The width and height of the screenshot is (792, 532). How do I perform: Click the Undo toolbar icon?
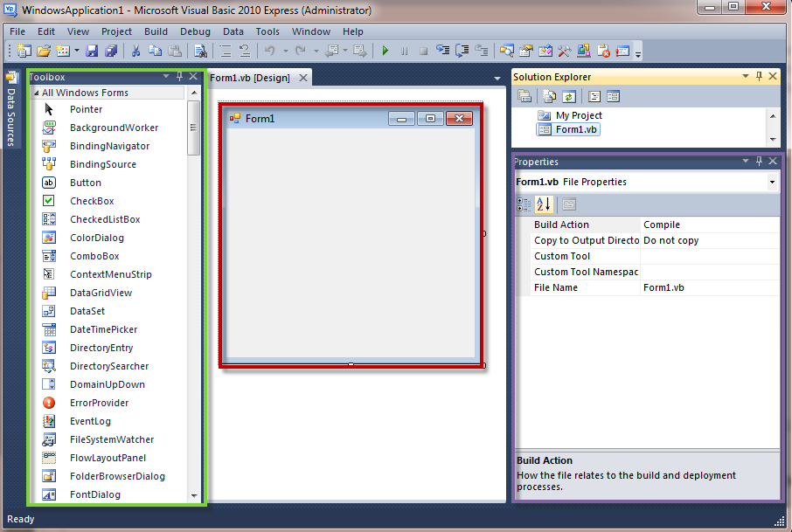[270, 51]
